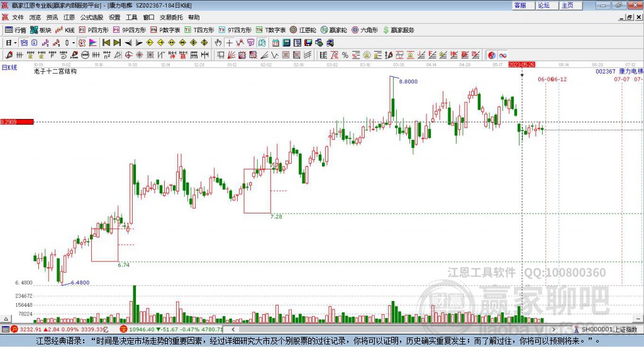Click the 客服 customer service button

click(523, 5)
